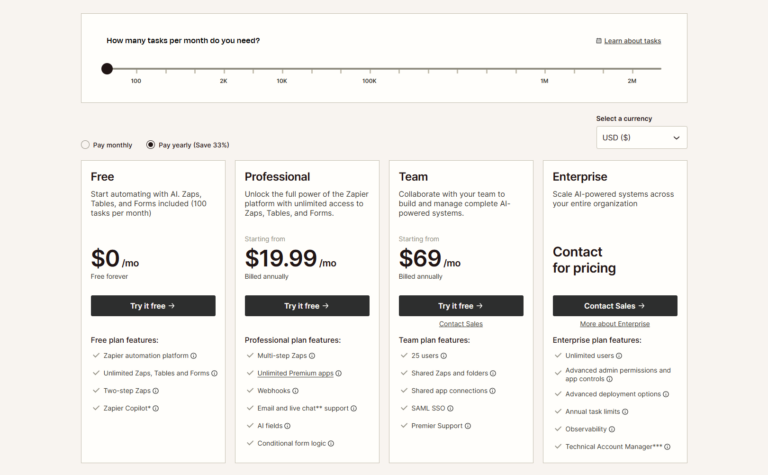Click info icon next to Zapier automation platform

pos(193,356)
